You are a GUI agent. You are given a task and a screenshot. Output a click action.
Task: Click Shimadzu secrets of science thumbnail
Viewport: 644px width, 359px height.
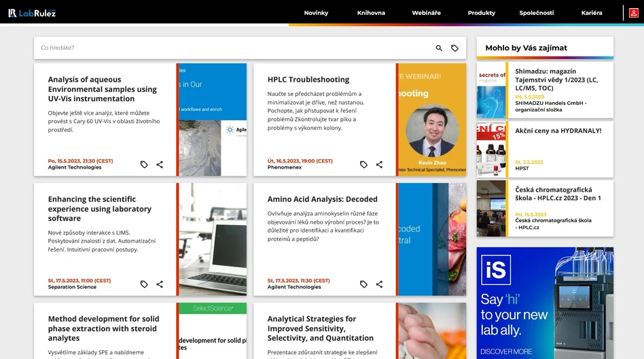491,90
